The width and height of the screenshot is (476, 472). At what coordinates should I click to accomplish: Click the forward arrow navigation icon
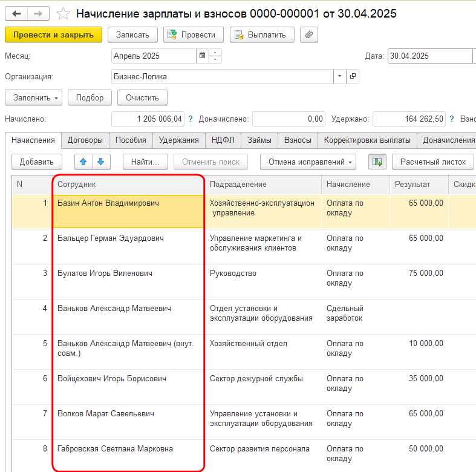click(38, 14)
